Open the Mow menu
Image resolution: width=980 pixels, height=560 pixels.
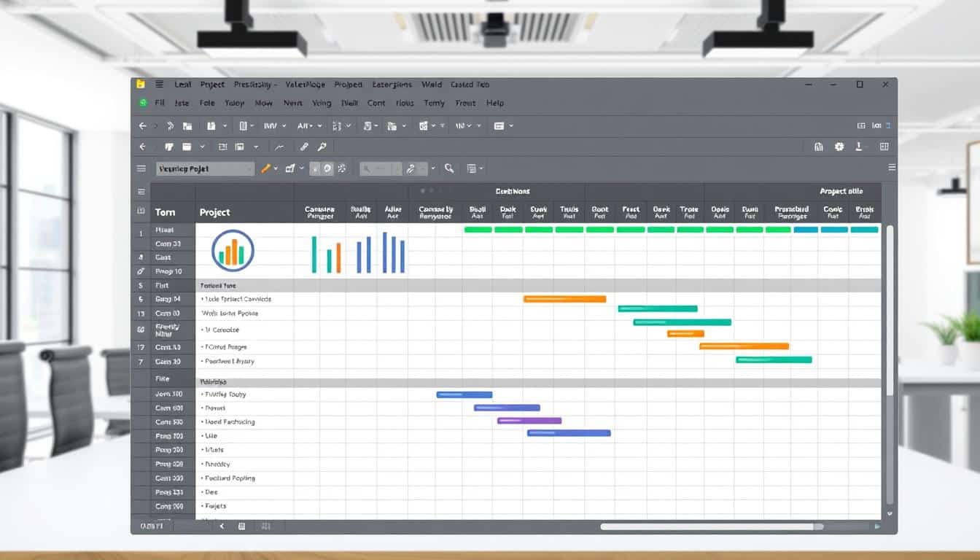pos(263,104)
